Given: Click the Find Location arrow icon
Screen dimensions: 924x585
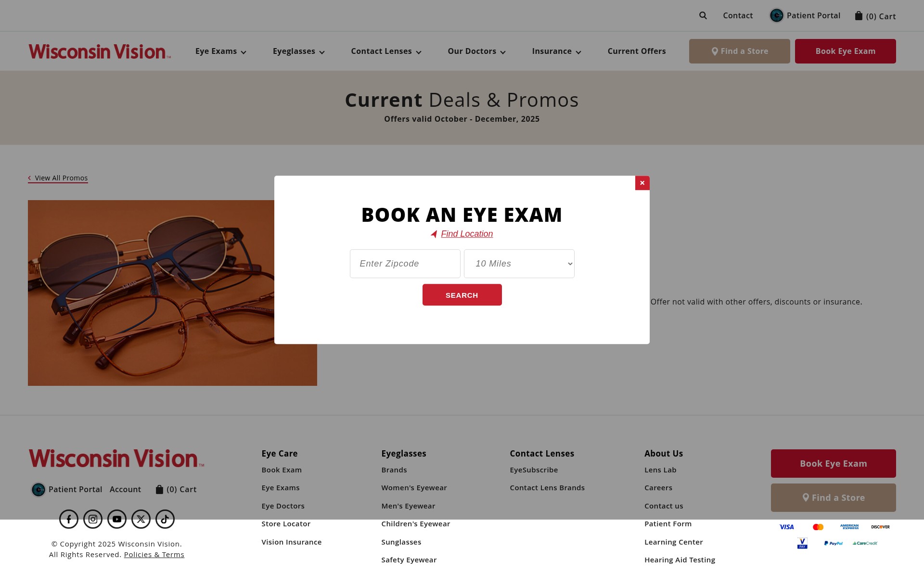Looking at the screenshot, I should [x=434, y=234].
